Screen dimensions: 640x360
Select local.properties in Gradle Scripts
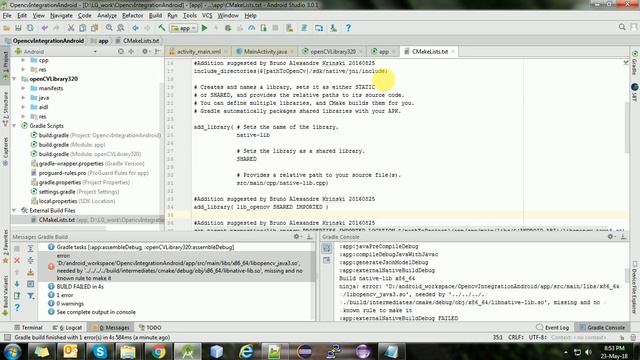click(73, 201)
